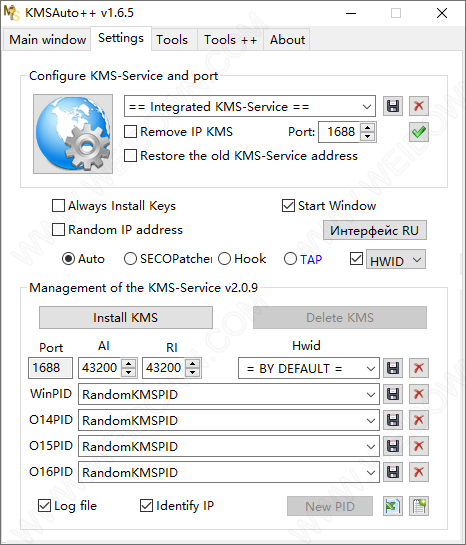Increase the Port 1688 spinner value
466x545 pixels.
[368, 128]
